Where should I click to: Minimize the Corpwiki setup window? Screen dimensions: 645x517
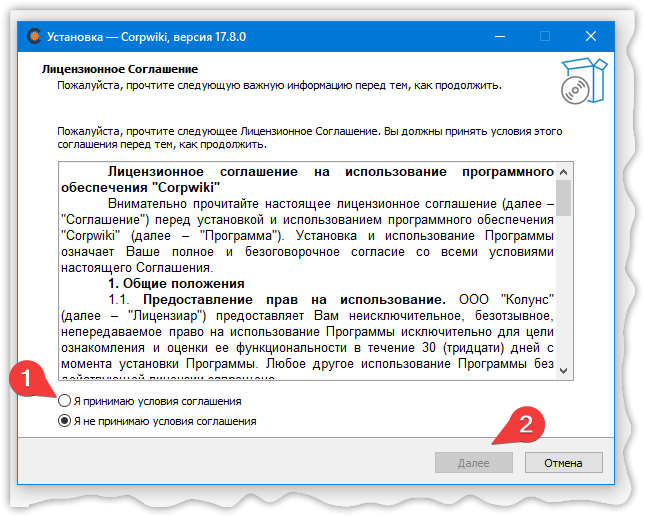click(x=499, y=36)
